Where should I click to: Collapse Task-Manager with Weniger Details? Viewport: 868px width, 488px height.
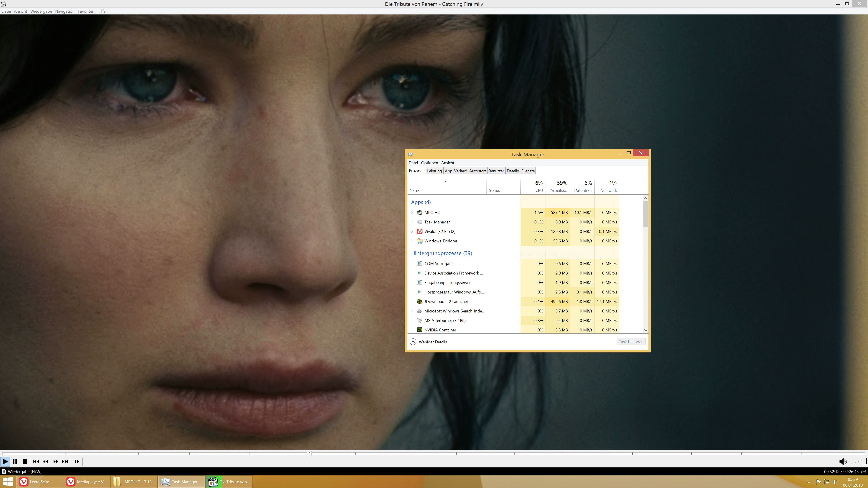tap(428, 342)
